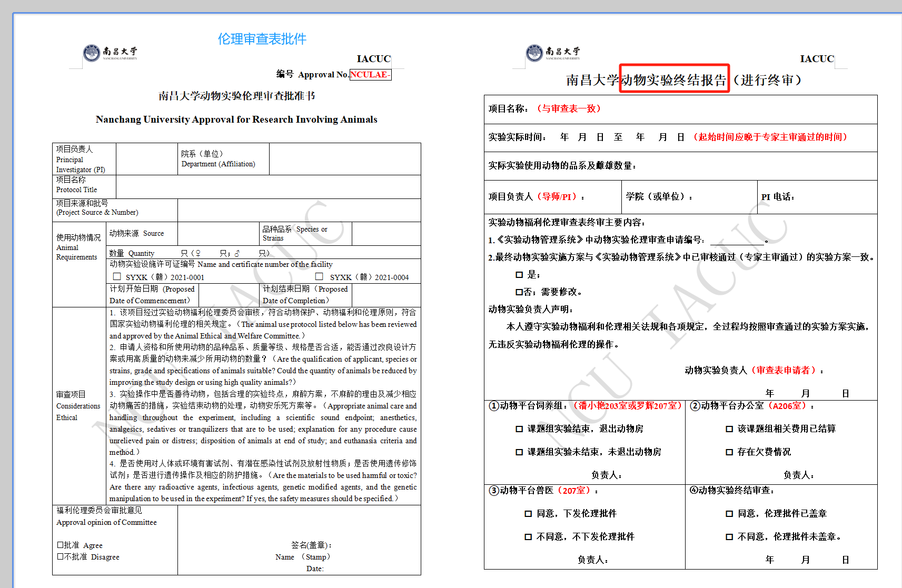Click 负责人 under 动物平台饲养组

(x=607, y=475)
